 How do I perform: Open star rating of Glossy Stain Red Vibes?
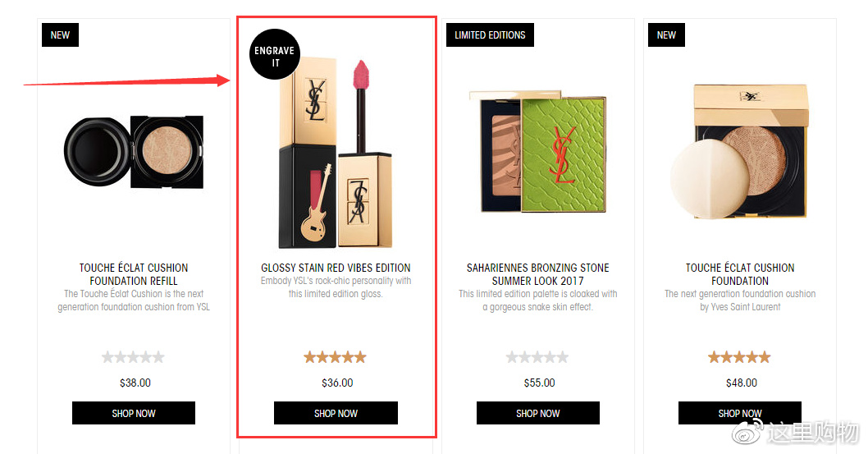tap(336, 357)
